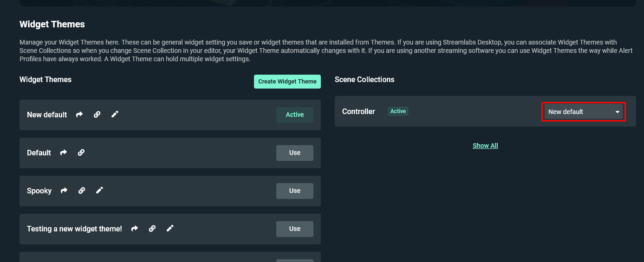Edit the New default theme with the pencil icon

(115, 114)
